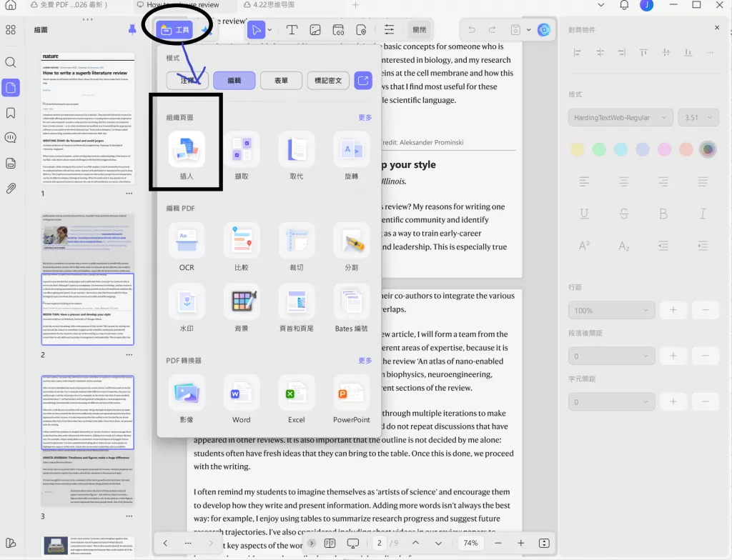The height and width of the screenshot is (560, 732).
Task: Select the 旋轉 rotate page tool
Action: 351,149
